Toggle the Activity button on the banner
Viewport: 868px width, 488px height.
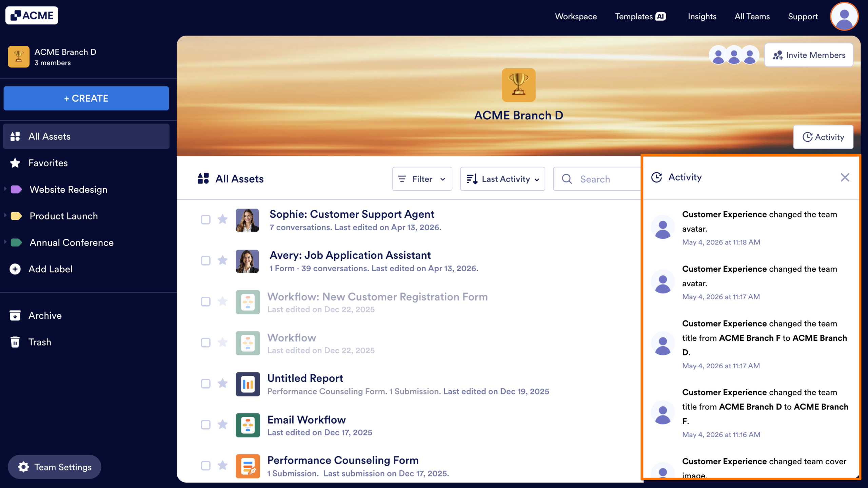coord(823,137)
